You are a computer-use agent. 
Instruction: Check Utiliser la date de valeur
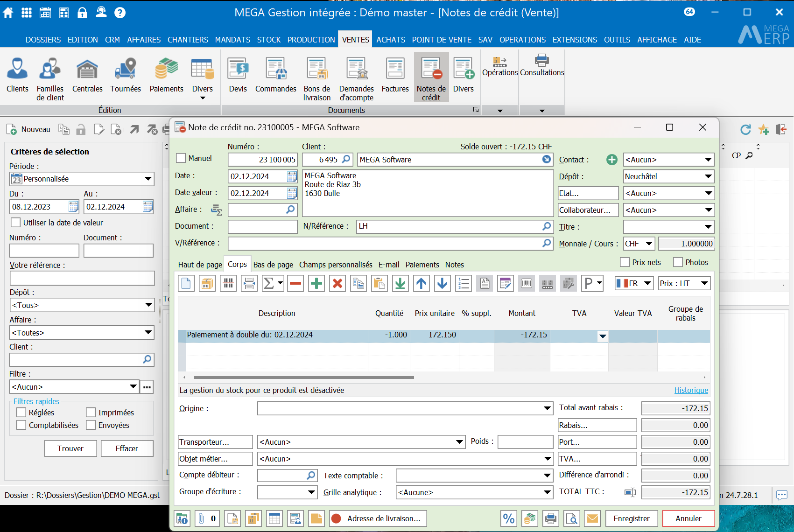tap(16, 223)
